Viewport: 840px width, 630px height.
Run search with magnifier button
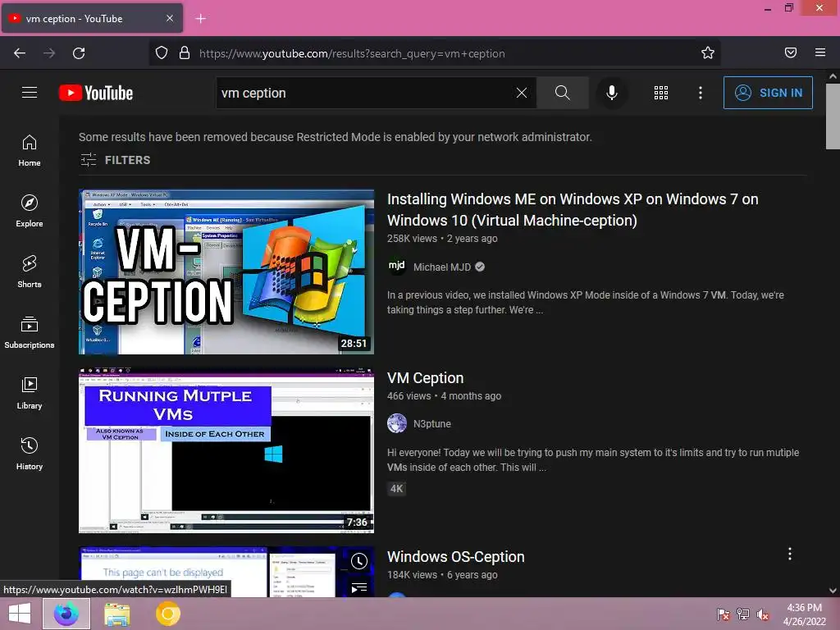point(563,93)
